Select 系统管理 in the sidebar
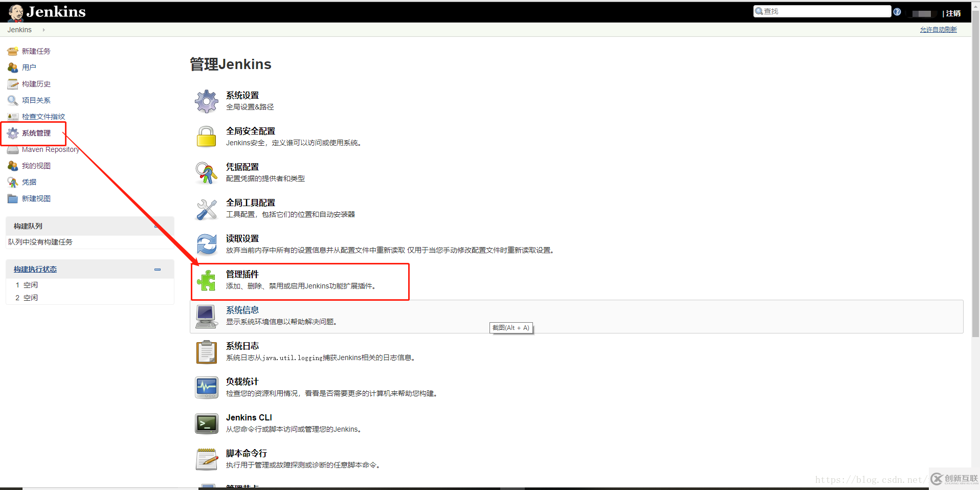 pos(36,132)
